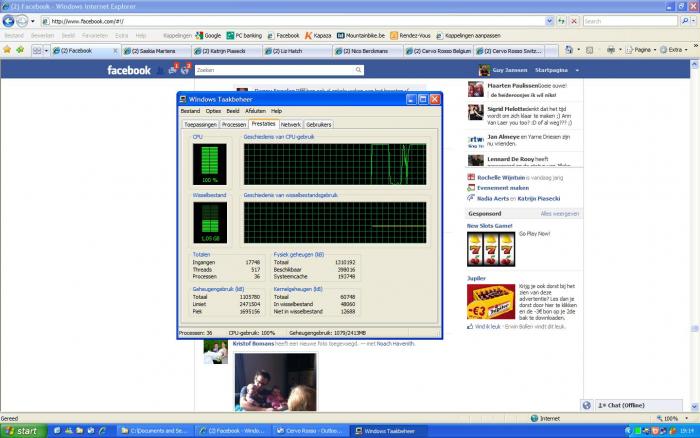The width and height of the screenshot is (700, 438).
Task: Click the IE search magnifier button
Action: coord(685,21)
